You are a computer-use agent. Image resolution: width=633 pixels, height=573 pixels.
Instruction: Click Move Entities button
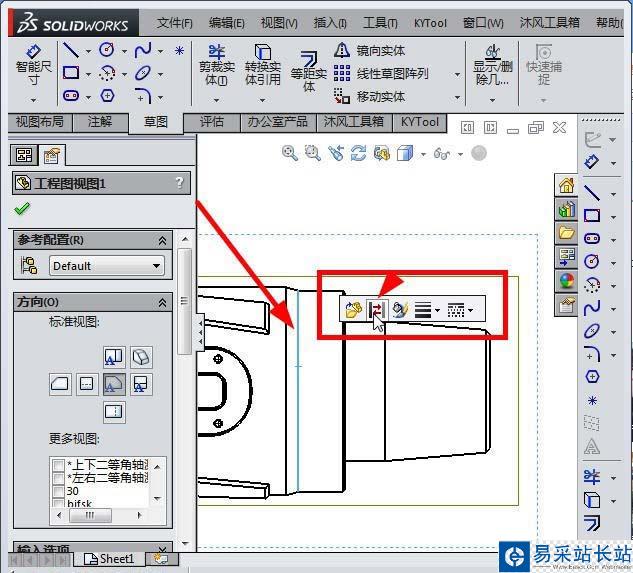(x=369, y=97)
